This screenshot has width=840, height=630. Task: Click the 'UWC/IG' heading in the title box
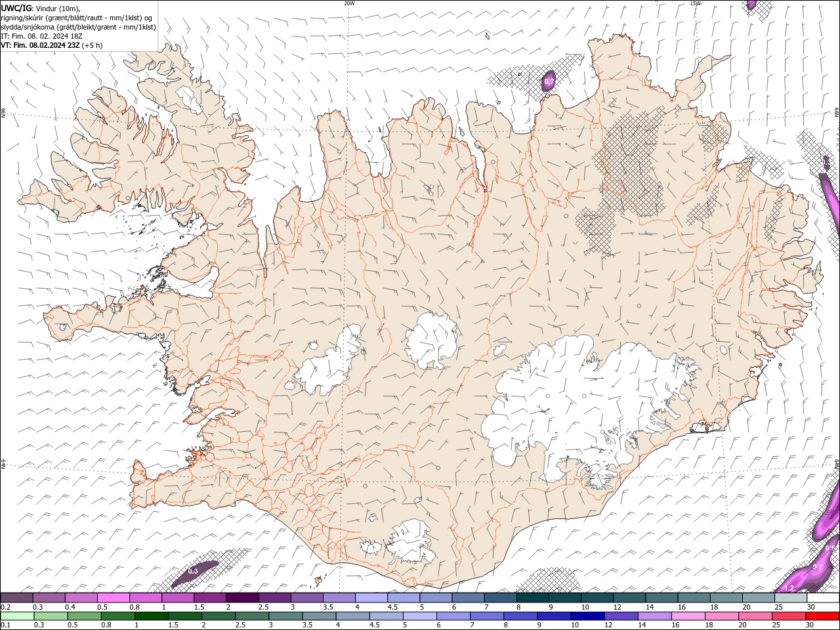(16, 8)
